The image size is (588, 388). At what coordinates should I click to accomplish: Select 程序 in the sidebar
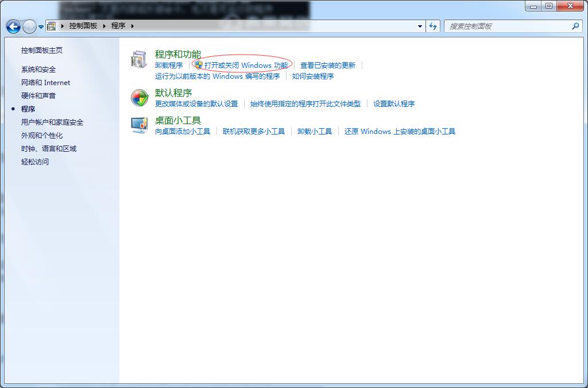pyautogui.click(x=28, y=109)
